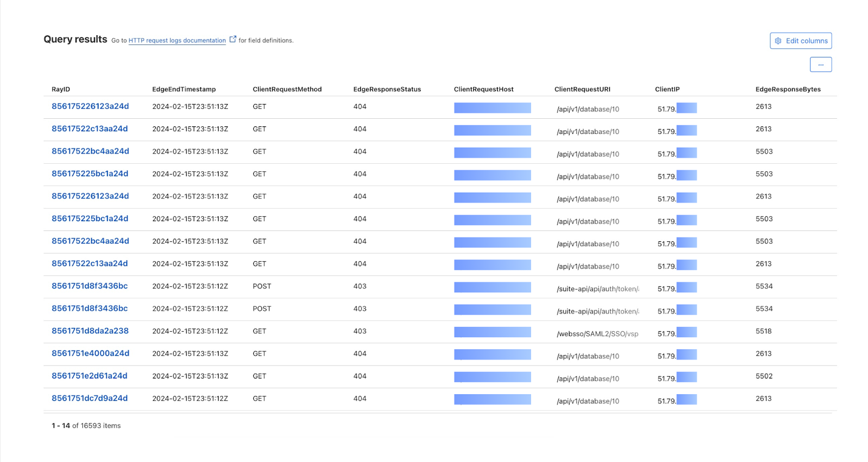The height and width of the screenshot is (462, 868).
Task: Click the 5518 response bytes value
Action: tap(764, 331)
